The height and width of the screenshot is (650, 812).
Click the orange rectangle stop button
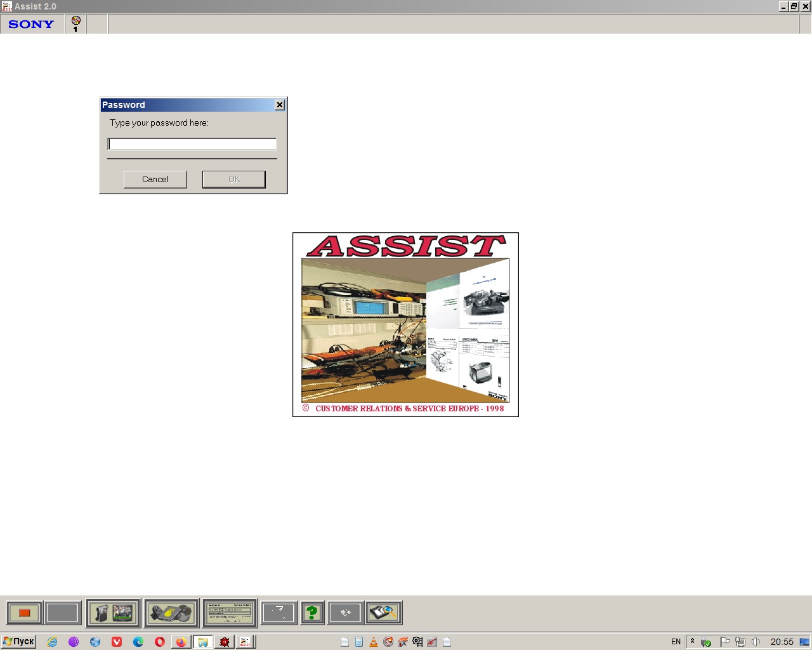pos(25,613)
